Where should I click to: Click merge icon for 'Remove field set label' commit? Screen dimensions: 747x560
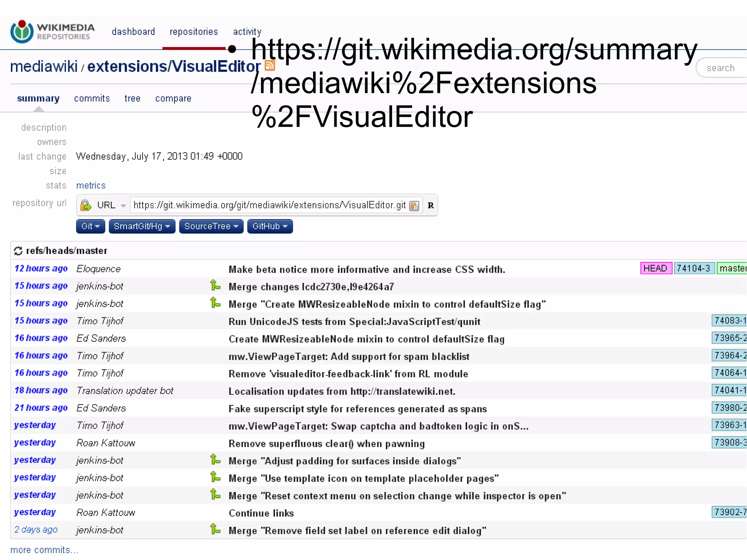click(215, 529)
